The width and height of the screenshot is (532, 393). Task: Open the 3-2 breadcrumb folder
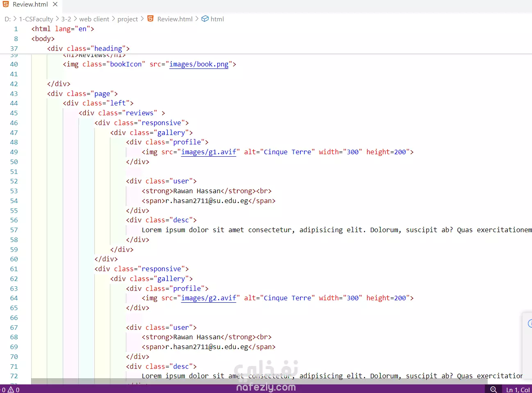[66, 19]
